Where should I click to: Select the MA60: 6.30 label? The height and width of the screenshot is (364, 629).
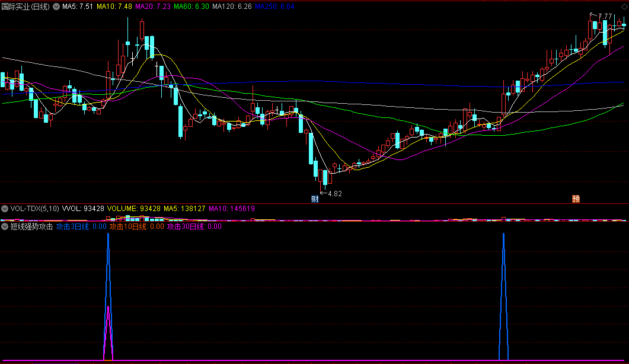click(191, 7)
